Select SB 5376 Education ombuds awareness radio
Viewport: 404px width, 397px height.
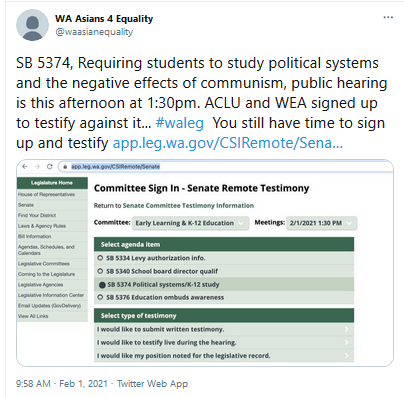click(100, 297)
